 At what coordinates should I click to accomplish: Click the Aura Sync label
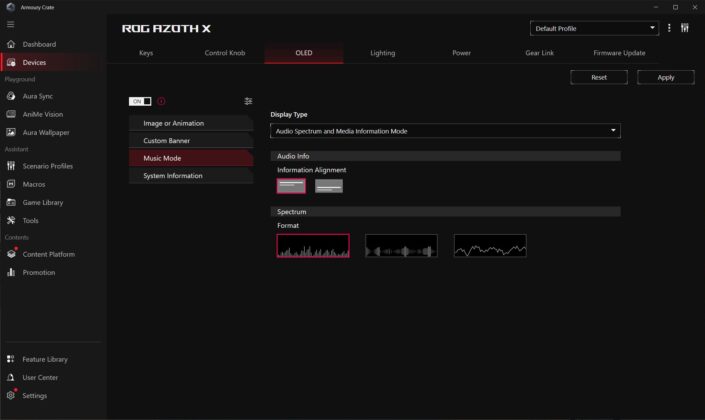pos(38,96)
